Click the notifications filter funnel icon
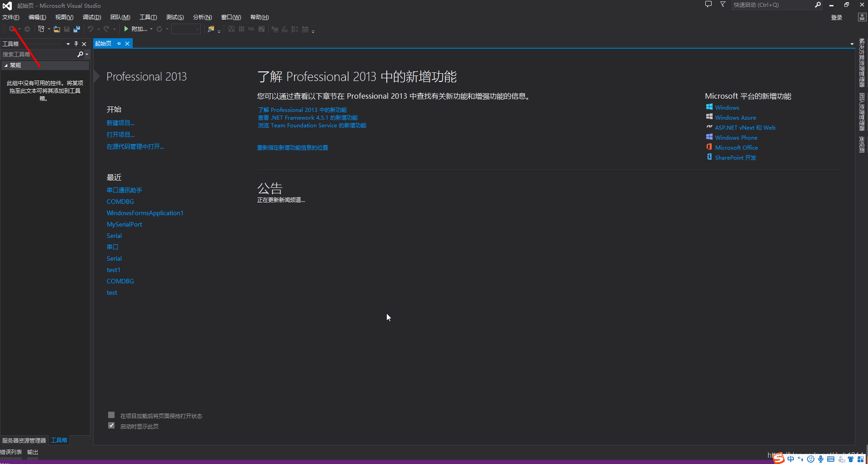This screenshot has height=464, width=868. click(x=723, y=5)
